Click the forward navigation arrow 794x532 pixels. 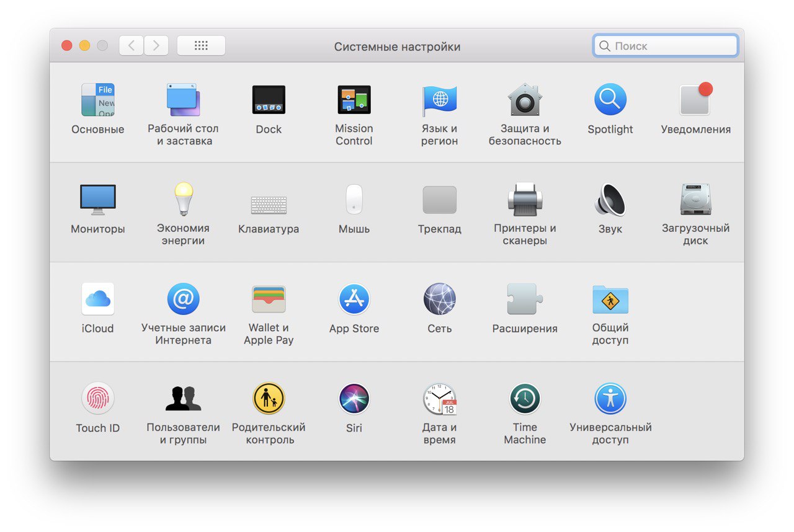pos(156,45)
